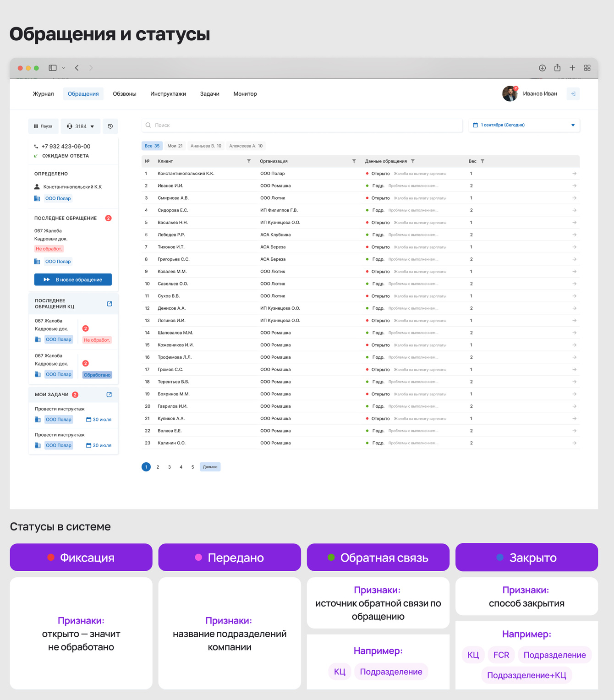This screenshot has height=700, width=614.
Task: Go to page 3 of the table
Action: 170,467
